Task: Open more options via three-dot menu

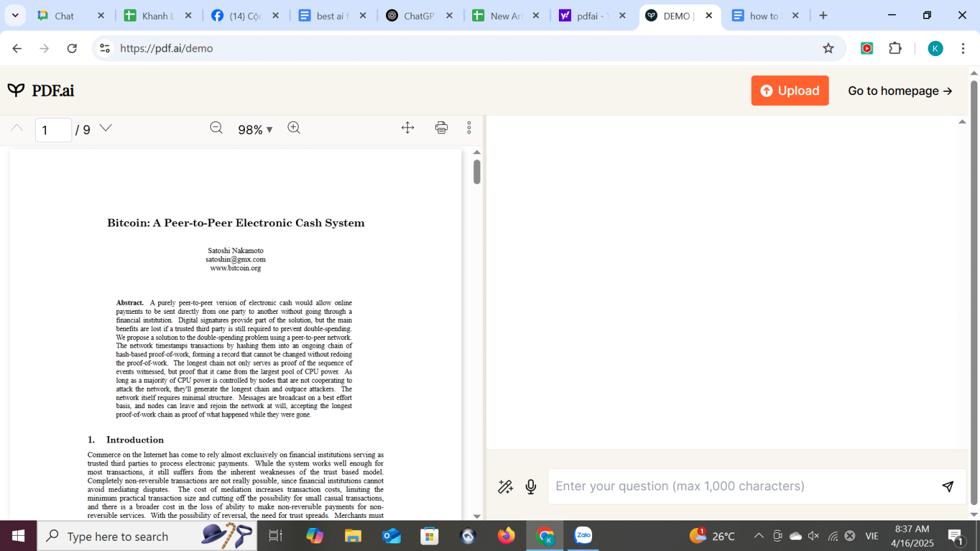Action: [469, 128]
